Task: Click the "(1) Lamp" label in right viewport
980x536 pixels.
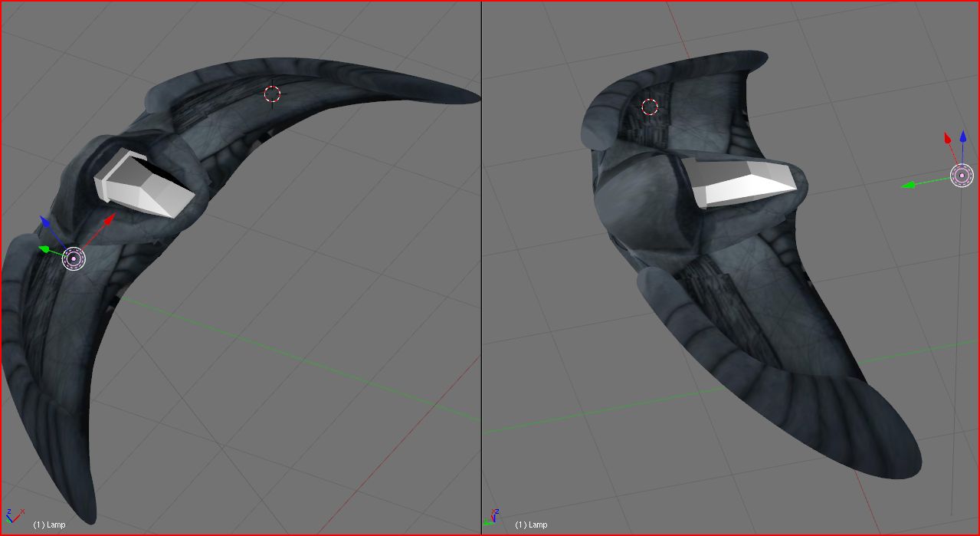Action: [531, 524]
